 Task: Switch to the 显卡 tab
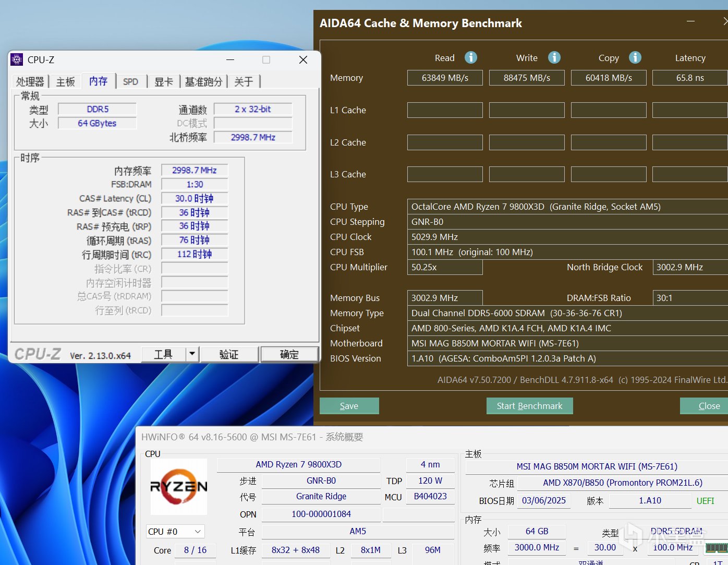[163, 82]
